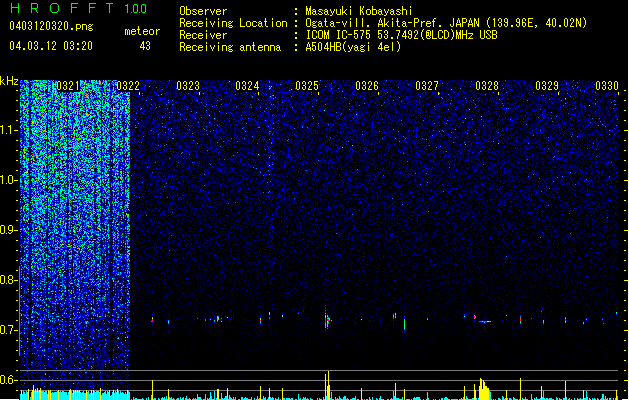Viewport: 629px width, 400px height.
Task: Click the date stamp 04.03.12 03:20
Action: click(51, 46)
